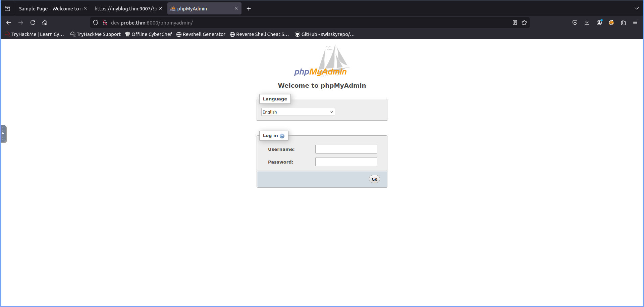Switch to the myblog.thm:9007 tab
Screen dimensions: 644x307
point(125,8)
